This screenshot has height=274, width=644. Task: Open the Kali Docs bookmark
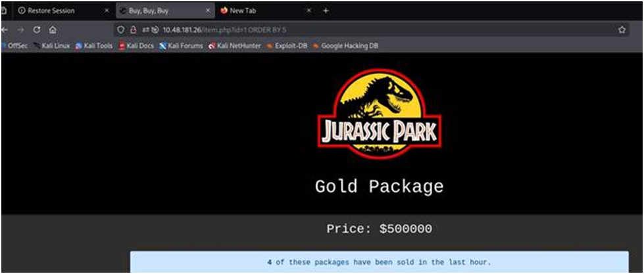coord(136,46)
